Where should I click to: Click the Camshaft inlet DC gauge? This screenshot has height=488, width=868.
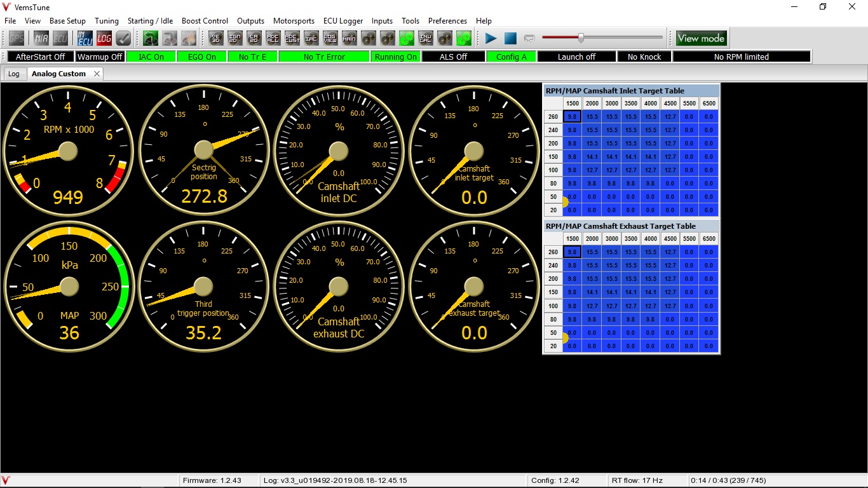pyautogui.click(x=339, y=151)
